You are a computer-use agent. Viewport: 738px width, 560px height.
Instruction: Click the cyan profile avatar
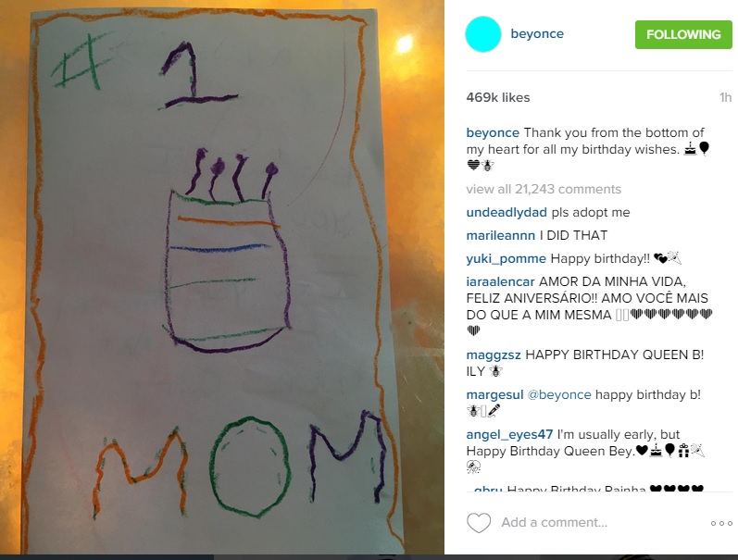483,34
